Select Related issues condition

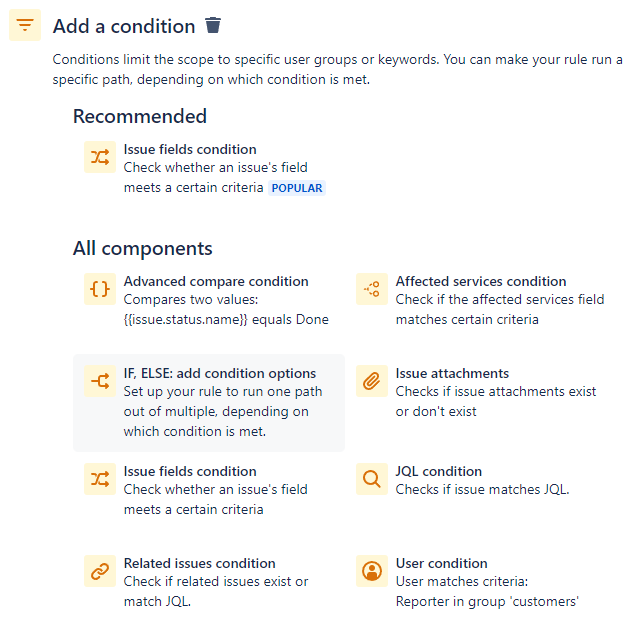click(x=200, y=563)
